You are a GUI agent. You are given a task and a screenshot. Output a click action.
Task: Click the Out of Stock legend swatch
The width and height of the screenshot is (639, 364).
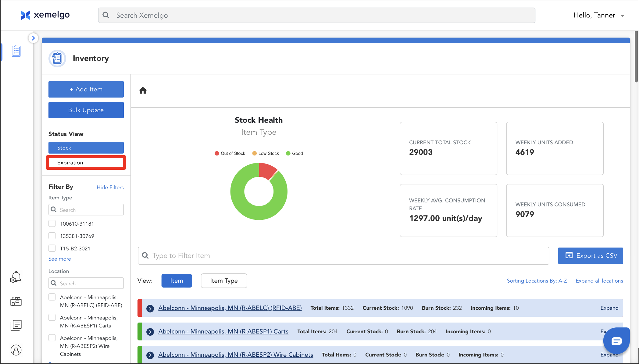tap(217, 153)
